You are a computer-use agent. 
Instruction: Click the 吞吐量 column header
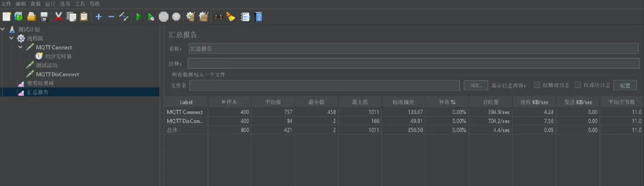click(491, 102)
